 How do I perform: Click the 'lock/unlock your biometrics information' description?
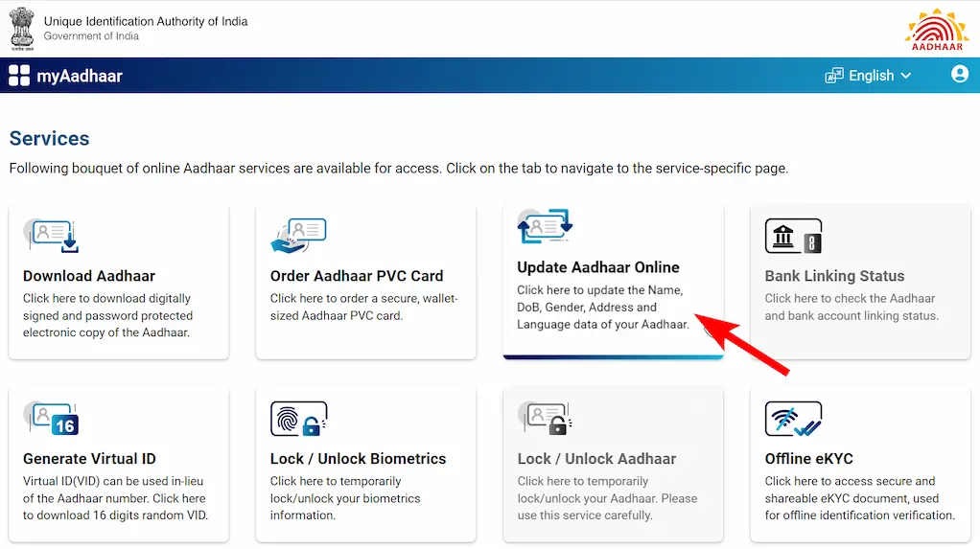(345, 498)
